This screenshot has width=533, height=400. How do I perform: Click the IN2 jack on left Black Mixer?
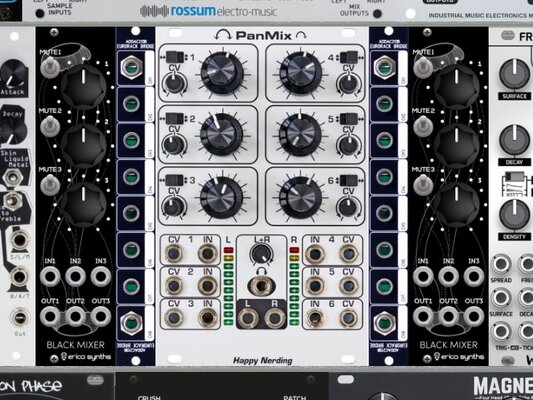(75, 276)
